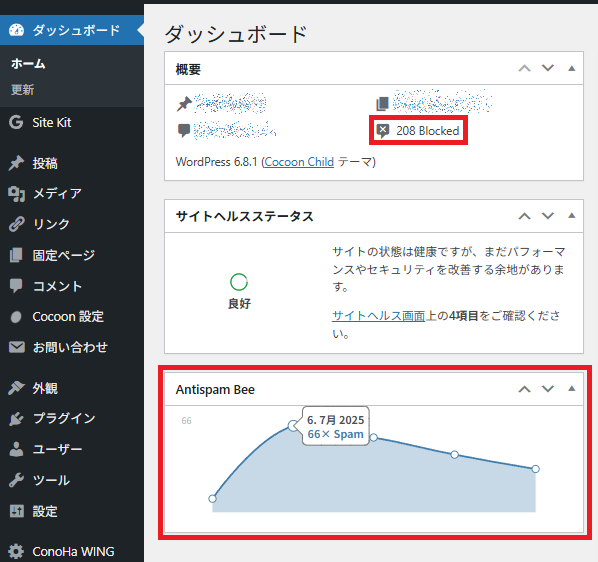Image resolution: width=598 pixels, height=562 pixels.
Task: Click the サイトヘルスステータス widget title
Action: click(244, 216)
